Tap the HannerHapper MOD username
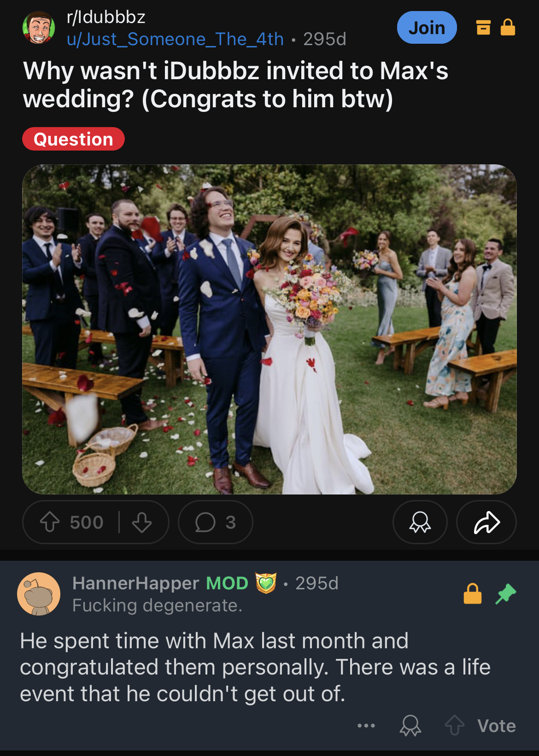 point(160,583)
